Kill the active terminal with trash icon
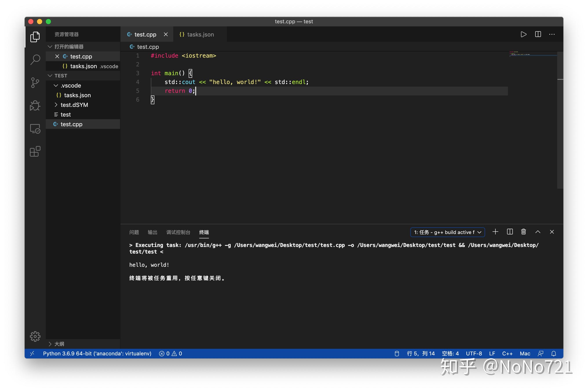Screen dimensions: 588x391 523,232
